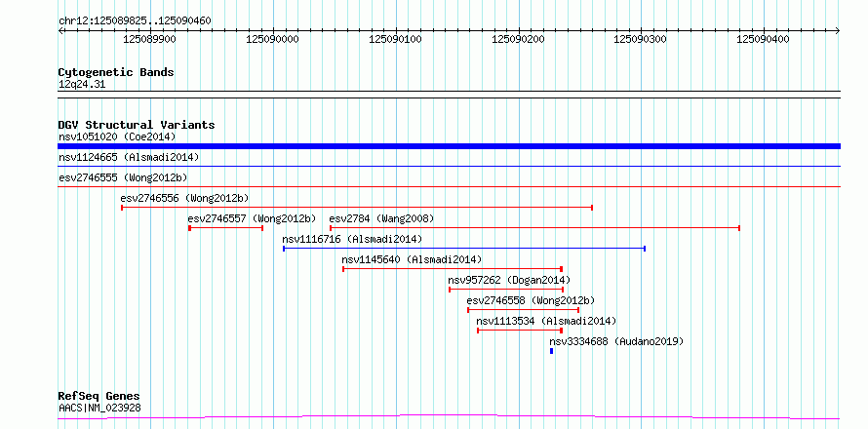Select the blue nsv1116716 variant bar

[464, 249]
